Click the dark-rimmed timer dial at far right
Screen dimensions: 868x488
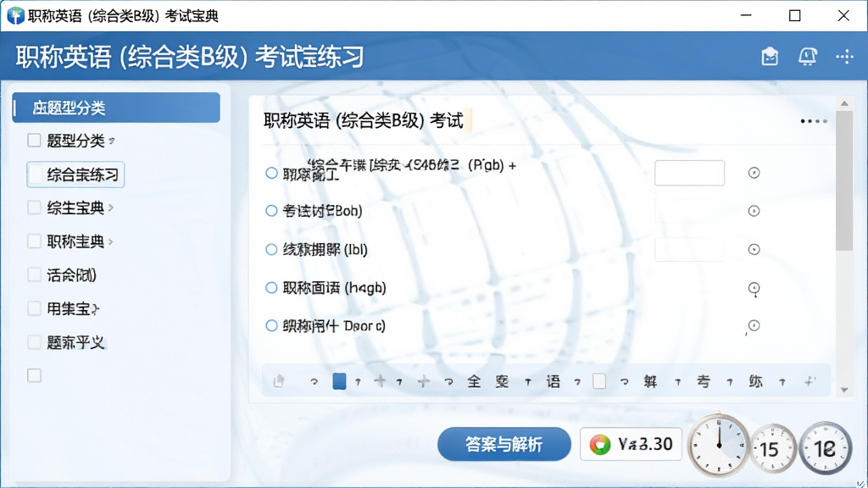(825, 448)
